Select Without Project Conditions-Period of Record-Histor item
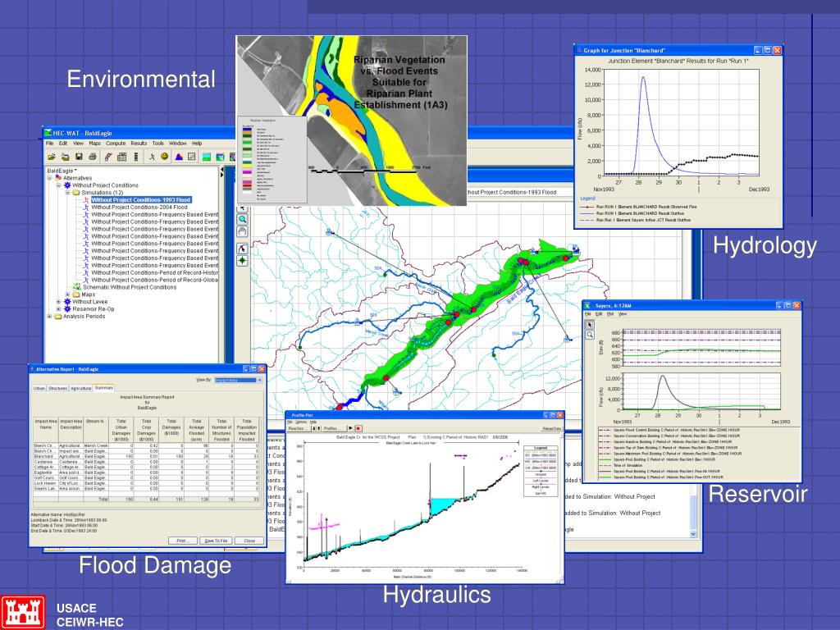Image resolution: width=840 pixels, height=630 pixels. [x=154, y=272]
